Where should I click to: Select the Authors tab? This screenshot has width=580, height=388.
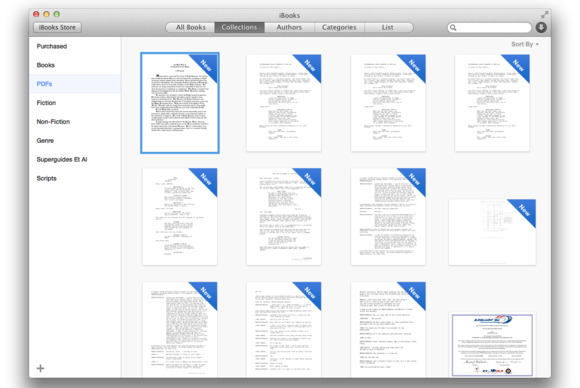point(289,27)
